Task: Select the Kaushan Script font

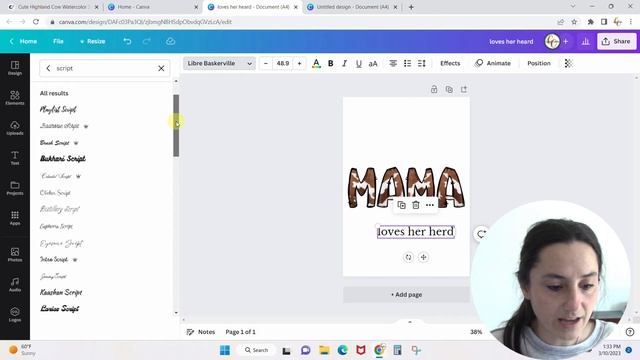Action: 61,292
